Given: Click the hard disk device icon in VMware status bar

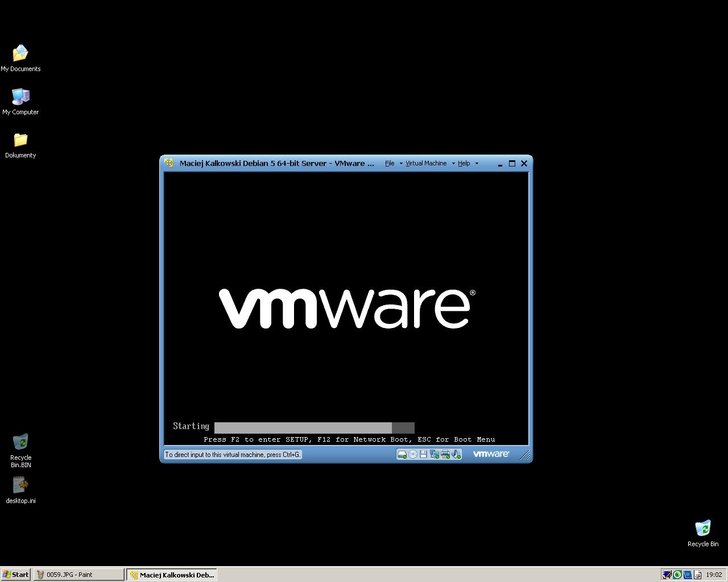Looking at the screenshot, I should pos(402,455).
